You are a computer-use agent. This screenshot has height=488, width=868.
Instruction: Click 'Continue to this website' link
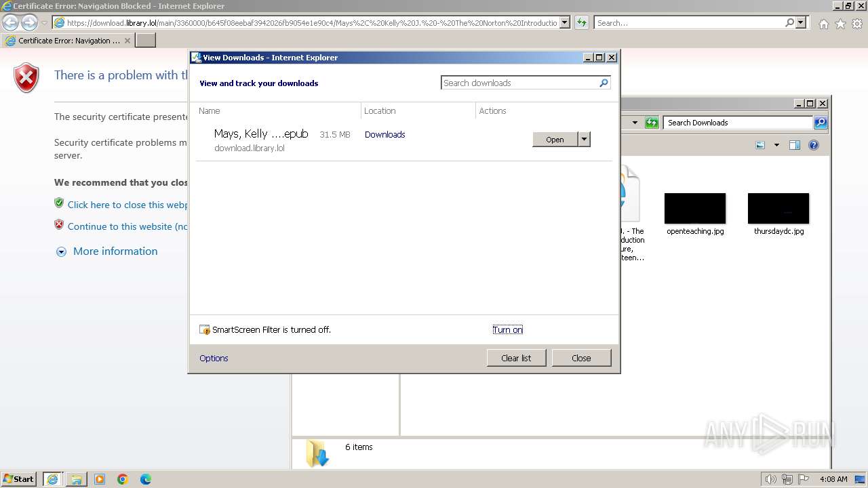pos(127,226)
